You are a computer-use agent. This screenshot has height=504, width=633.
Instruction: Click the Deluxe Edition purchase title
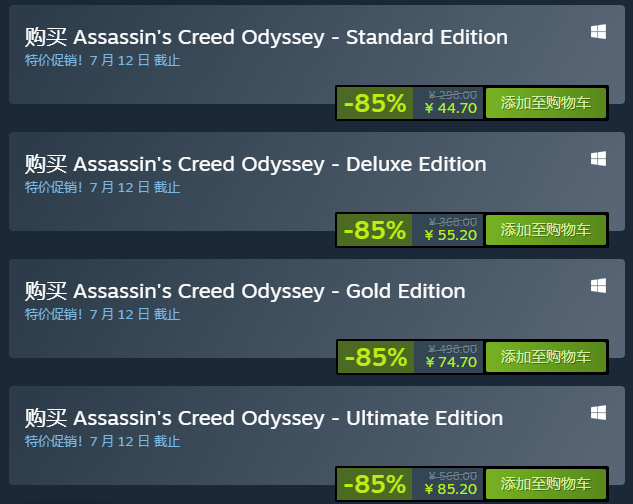[x=255, y=164]
